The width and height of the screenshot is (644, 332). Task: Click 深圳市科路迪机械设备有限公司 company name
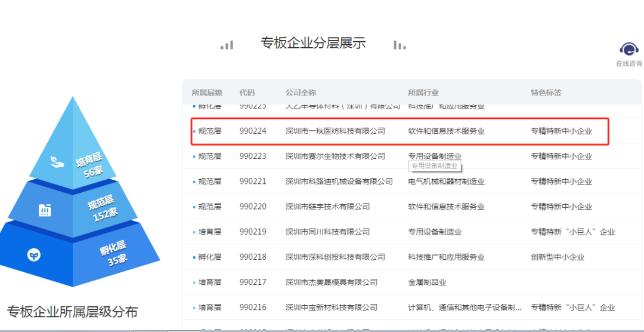pyautogui.click(x=339, y=182)
